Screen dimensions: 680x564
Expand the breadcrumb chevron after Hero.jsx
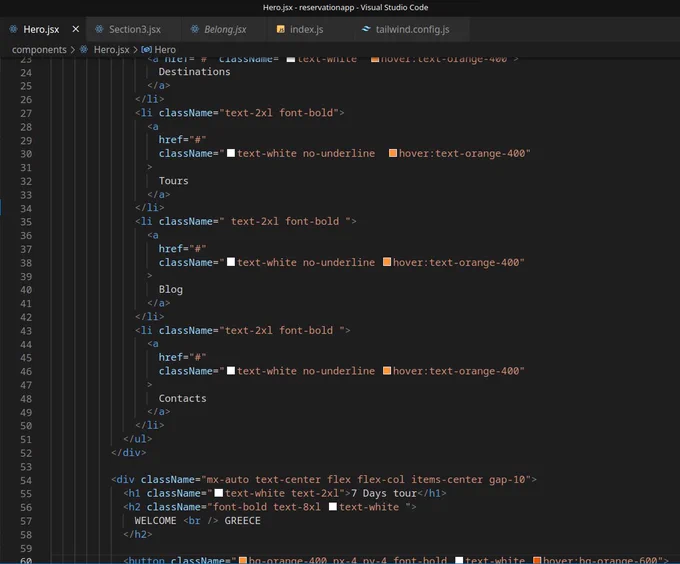(x=135, y=50)
